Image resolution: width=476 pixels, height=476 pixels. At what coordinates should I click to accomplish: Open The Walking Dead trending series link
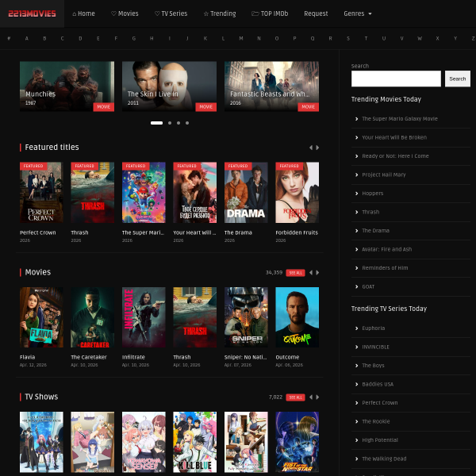pyautogui.click(x=384, y=459)
